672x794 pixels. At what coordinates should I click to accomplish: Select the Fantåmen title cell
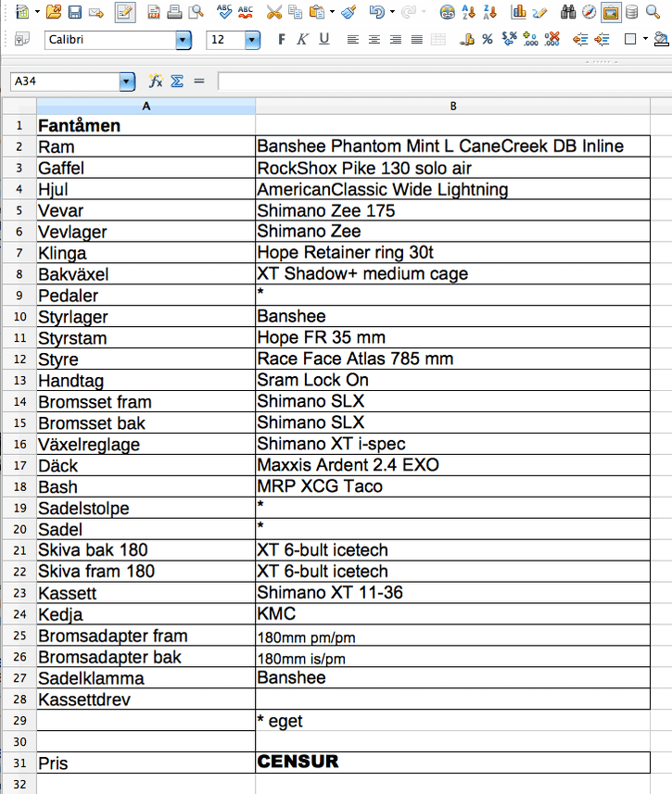pos(146,125)
